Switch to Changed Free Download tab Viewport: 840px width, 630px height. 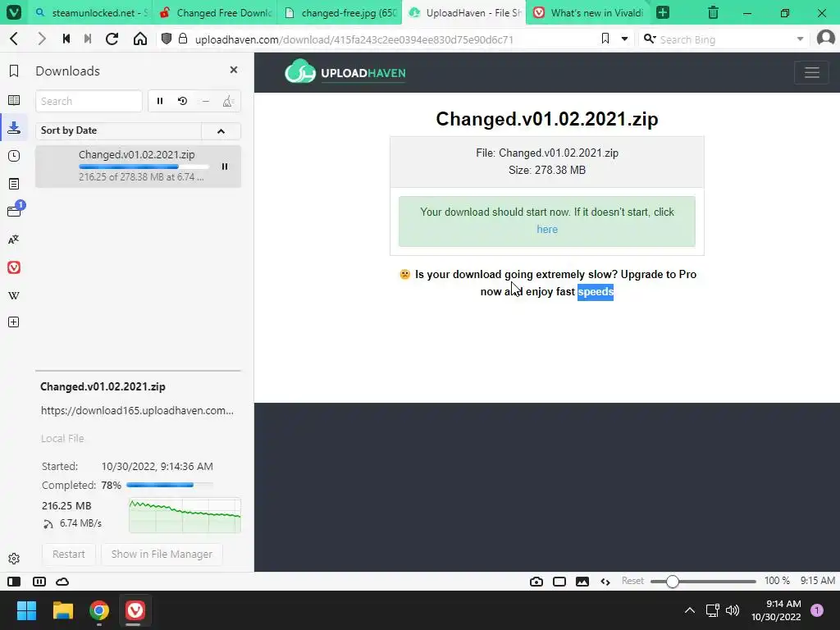pos(216,12)
